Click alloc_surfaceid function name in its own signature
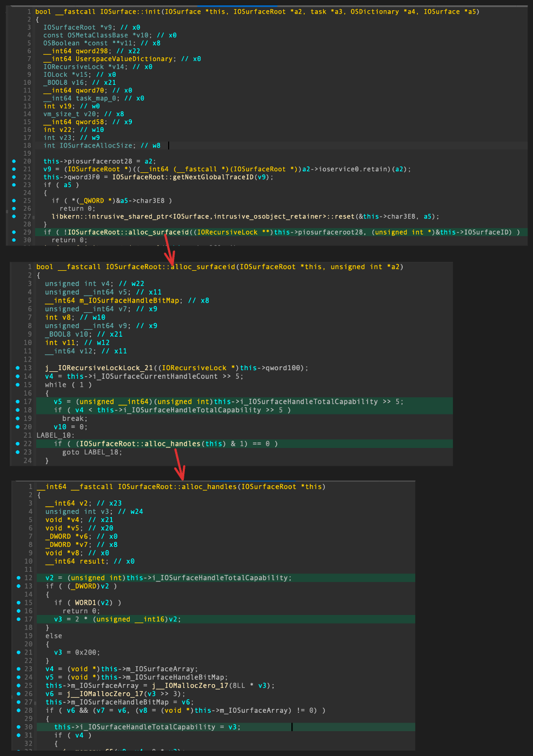The image size is (533, 756). point(171,266)
